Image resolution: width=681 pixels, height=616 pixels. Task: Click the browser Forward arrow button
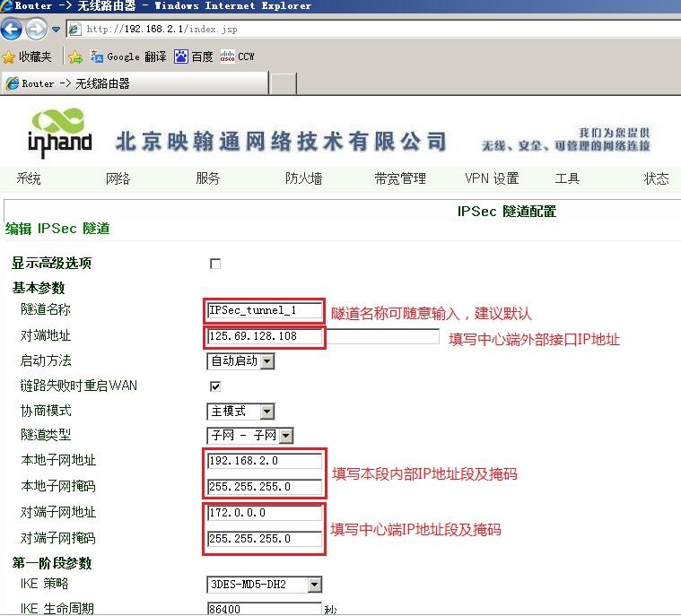36,30
